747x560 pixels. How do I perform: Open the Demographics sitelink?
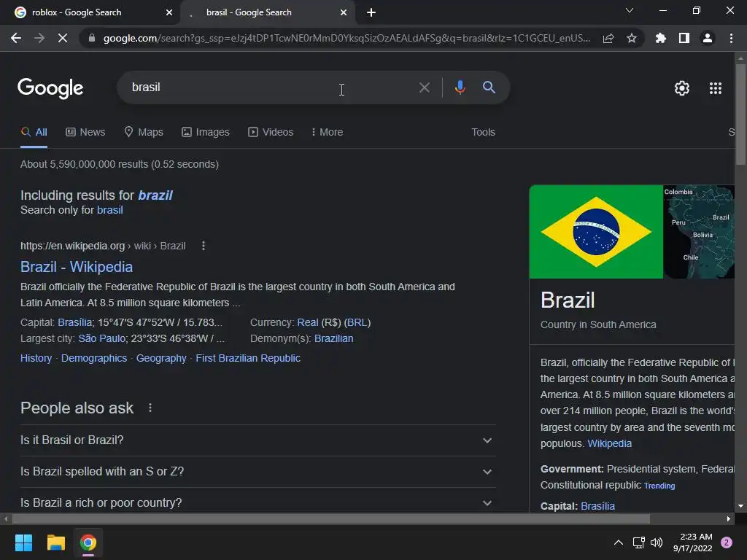click(94, 358)
